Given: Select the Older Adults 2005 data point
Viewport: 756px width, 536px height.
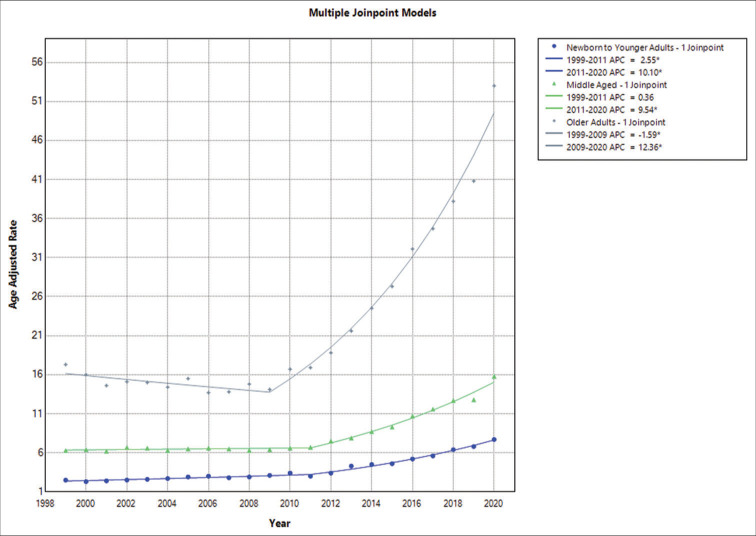Looking at the screenshot, I should click(188, 379).
